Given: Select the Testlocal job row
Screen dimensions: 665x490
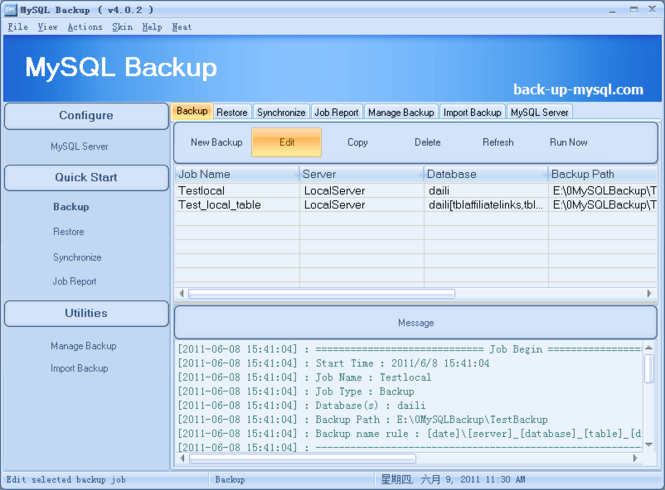Looking at the screenshot, I should [416, 190].
